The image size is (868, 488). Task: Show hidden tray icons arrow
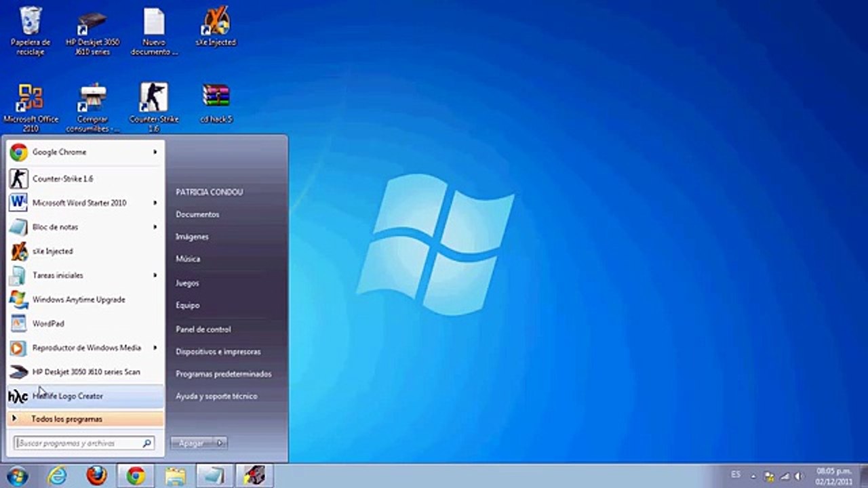(753, 476)
